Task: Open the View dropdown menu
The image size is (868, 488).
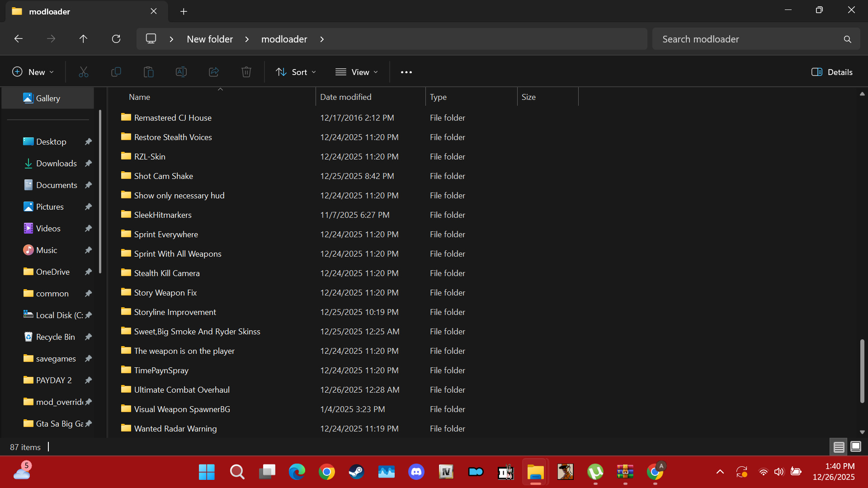Action: click(x=356, y=72)
